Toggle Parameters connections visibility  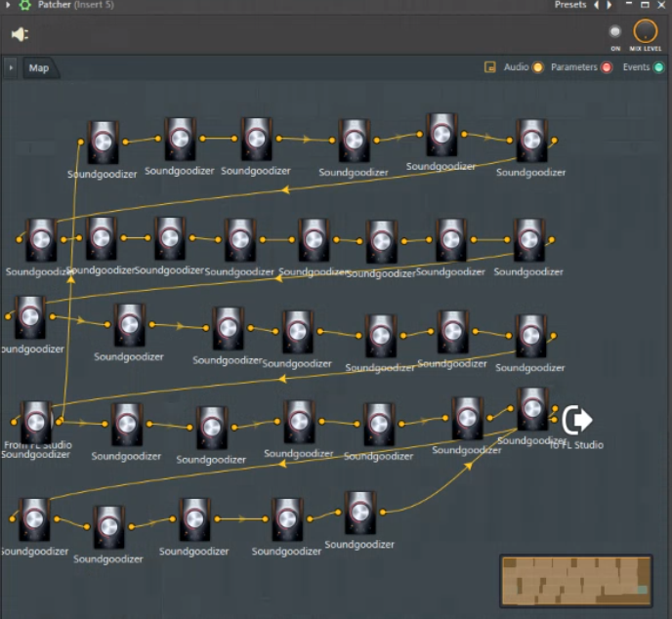606,67
